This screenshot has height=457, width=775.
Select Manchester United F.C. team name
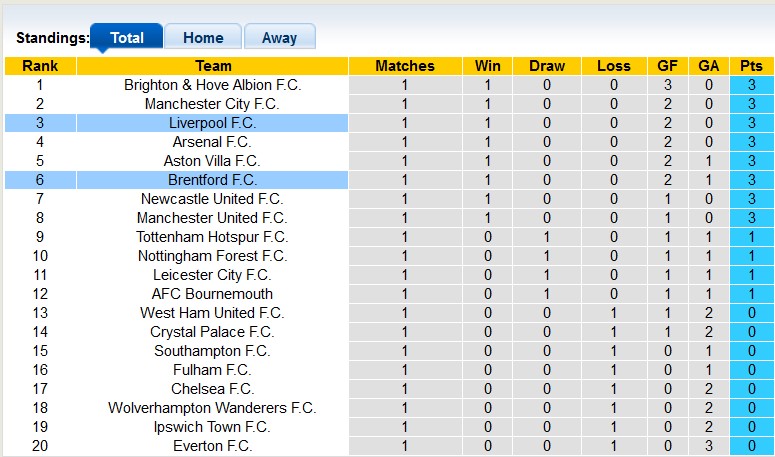212,218
